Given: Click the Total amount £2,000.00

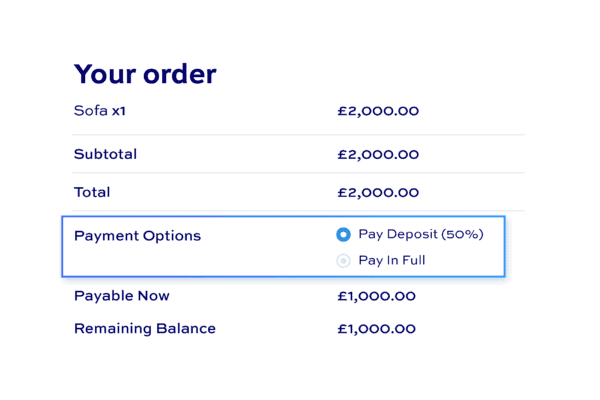Looking at the screenshot, I should coord(378,193).
